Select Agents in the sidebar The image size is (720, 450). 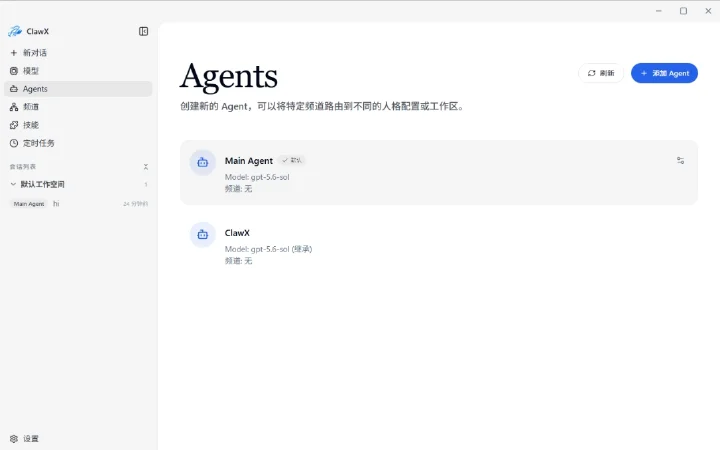click(78, 89)
